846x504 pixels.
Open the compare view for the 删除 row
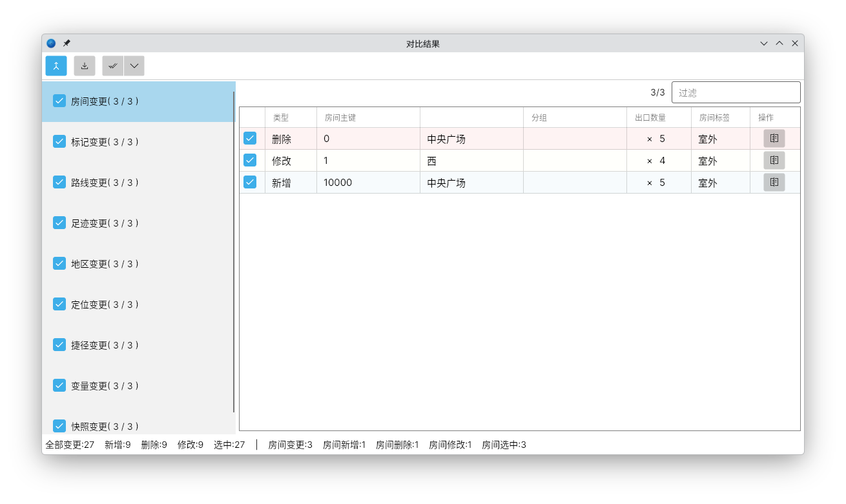click(774, 139)
